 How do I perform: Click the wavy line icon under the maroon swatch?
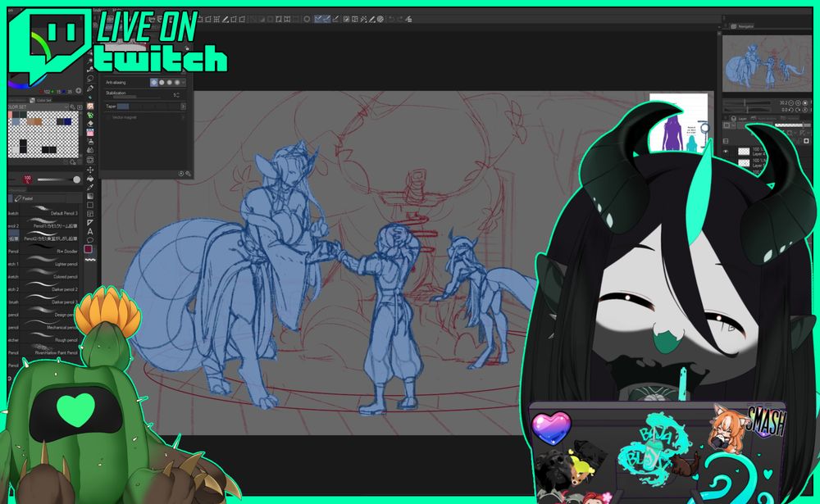click(x=90, y=259)
